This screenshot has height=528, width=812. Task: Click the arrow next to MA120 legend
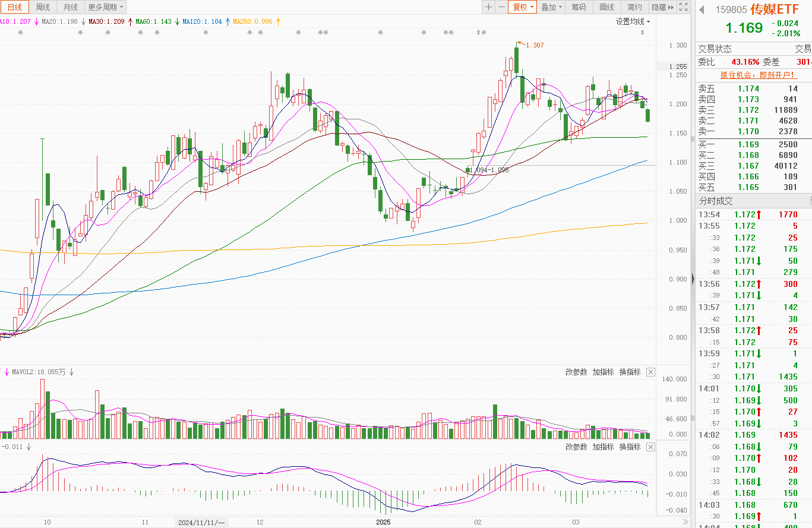(228, 21)
